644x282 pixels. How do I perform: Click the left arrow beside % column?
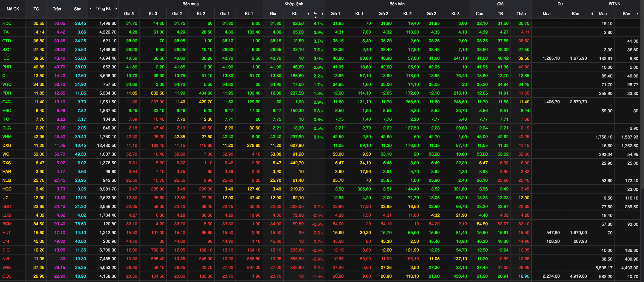click(x=308, y=14)
